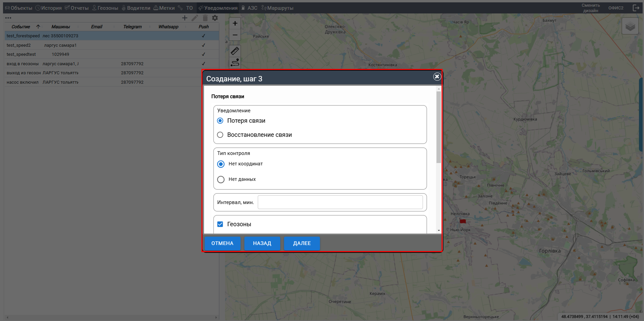
Task: Open the map layers switcher
Action: click(630, 26)
